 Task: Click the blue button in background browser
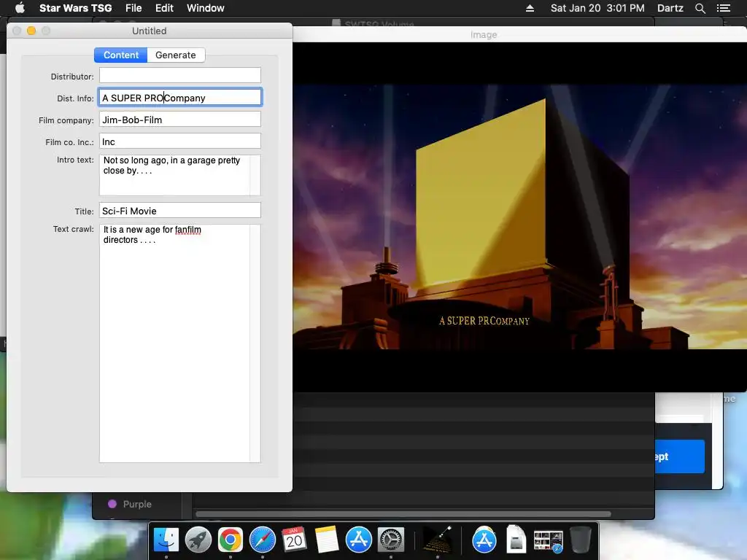click(680, 456)
